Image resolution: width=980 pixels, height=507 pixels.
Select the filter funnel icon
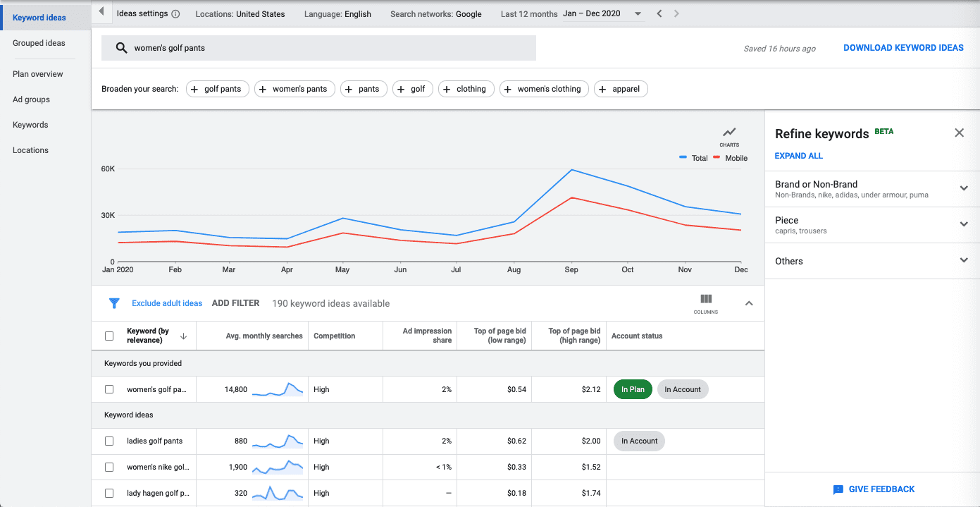point(113,303)
